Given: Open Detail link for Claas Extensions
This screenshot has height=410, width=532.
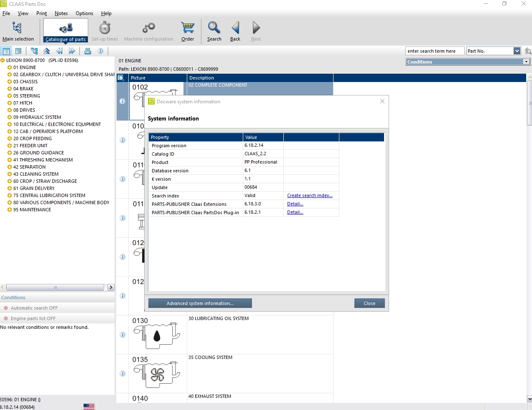Looking at the screenshot, I should coord(295,204).
